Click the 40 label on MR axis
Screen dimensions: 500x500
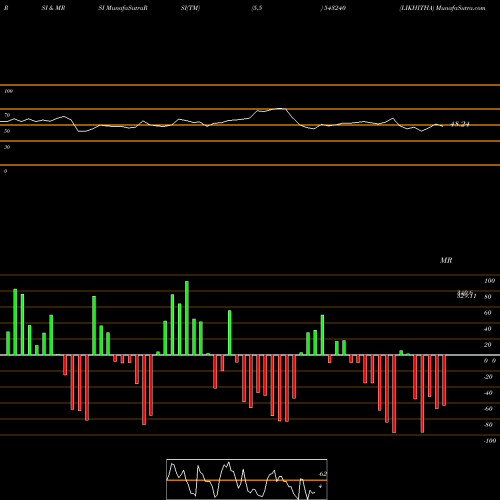pyautogui.click(x=488, y=329)
